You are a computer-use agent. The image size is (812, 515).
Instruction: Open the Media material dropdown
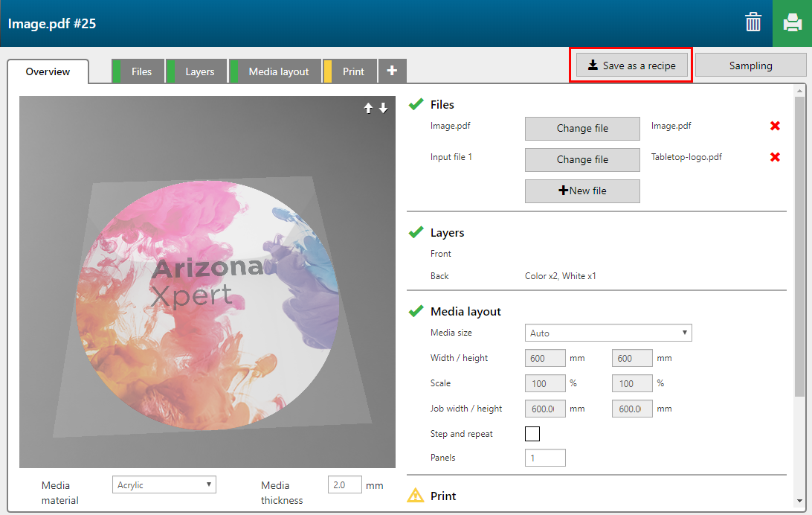[x=164, y=485]
